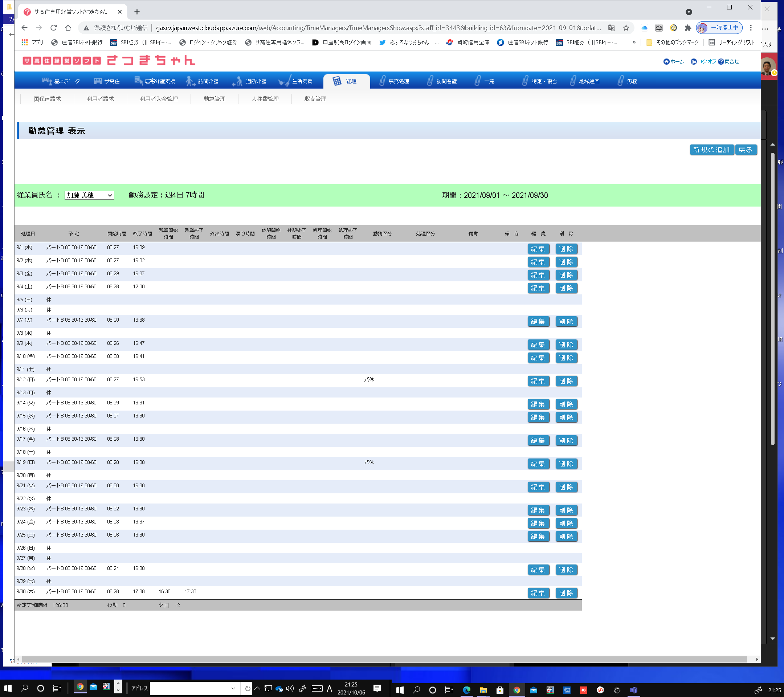This screenshot has height=697, width=784.
Task: Open Microsoft Teams from taskbar
Action: click(x=633, y=690)
